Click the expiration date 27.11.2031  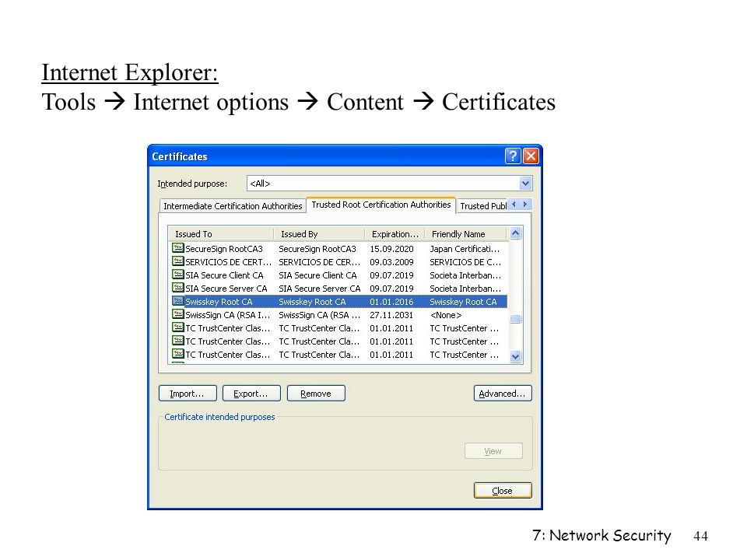click(391, 315)
